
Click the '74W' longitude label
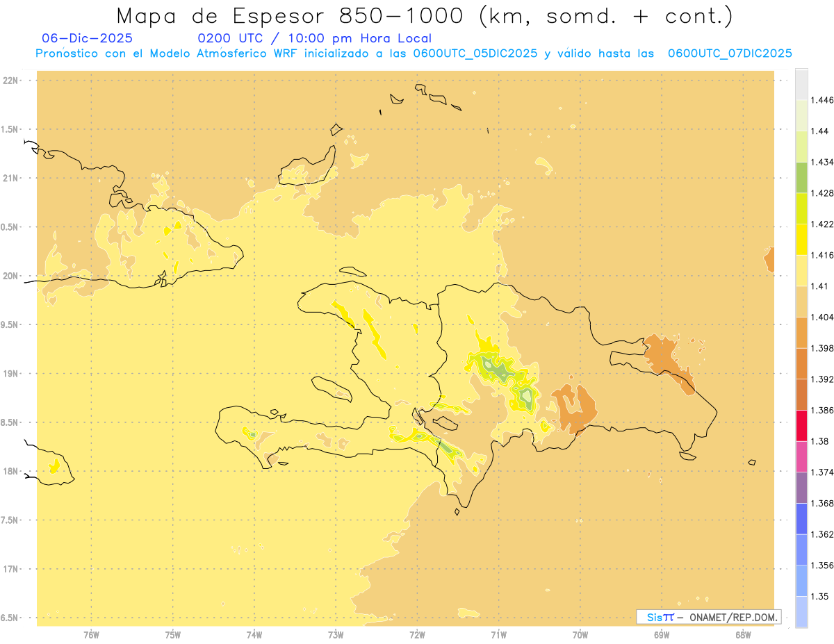pyautogui.click(x=254, y=634)
